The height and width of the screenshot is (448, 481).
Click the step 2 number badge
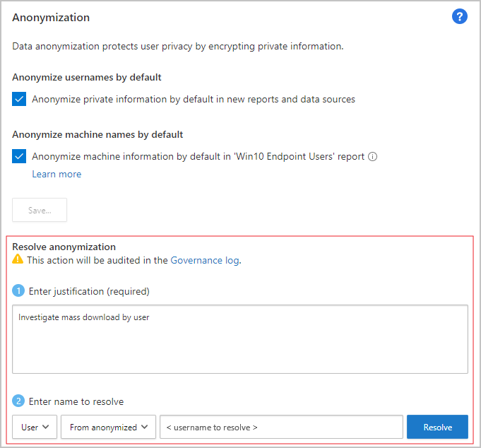(19, 401)
